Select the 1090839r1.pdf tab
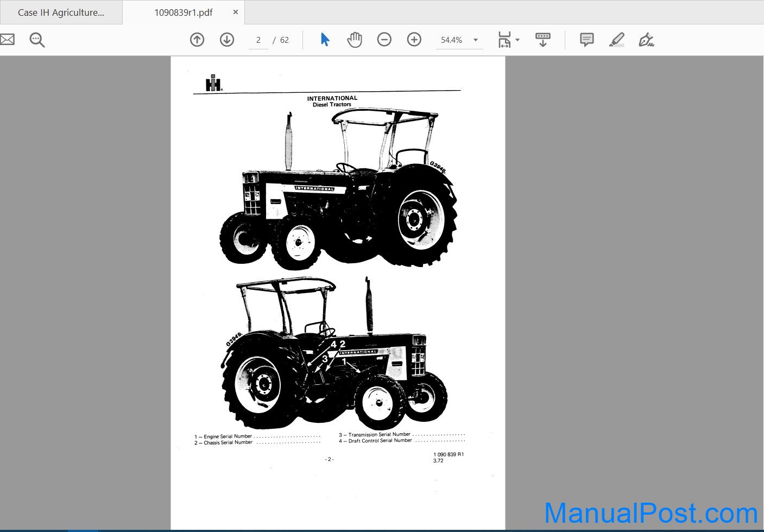 [184, 12]
